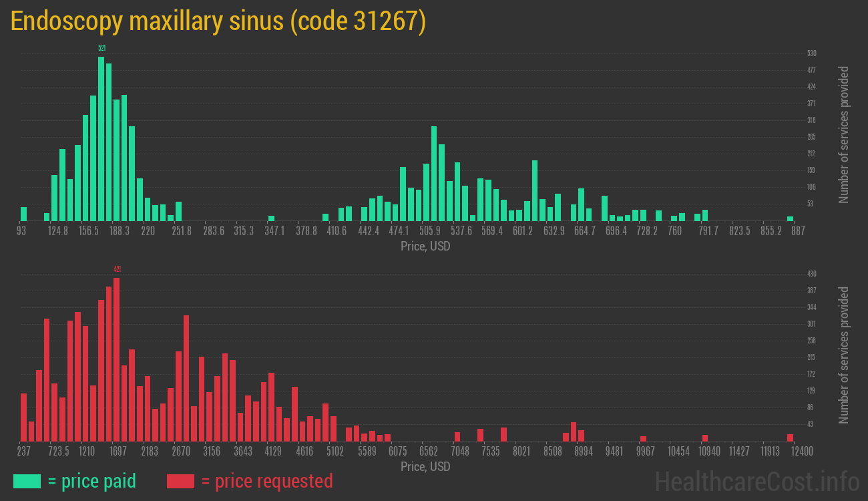
Task: Select the lone red bar near 10940
Action: click(704, 438)
